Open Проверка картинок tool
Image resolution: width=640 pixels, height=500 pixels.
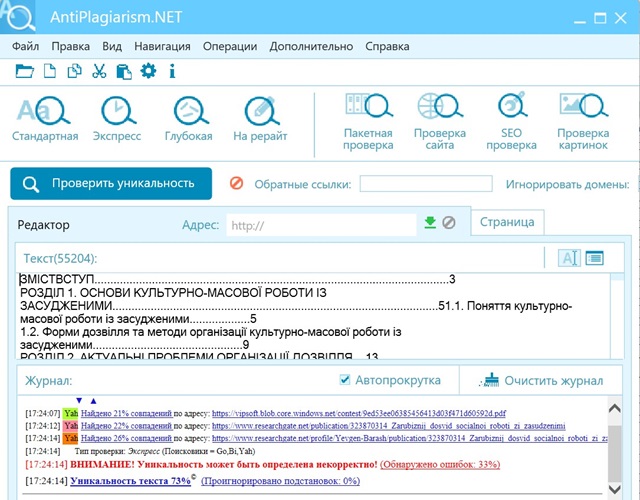coord(583,122)
